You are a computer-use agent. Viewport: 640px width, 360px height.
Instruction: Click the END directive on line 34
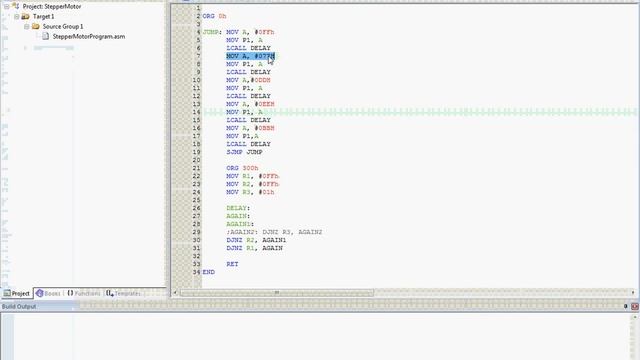pos(209,272)
